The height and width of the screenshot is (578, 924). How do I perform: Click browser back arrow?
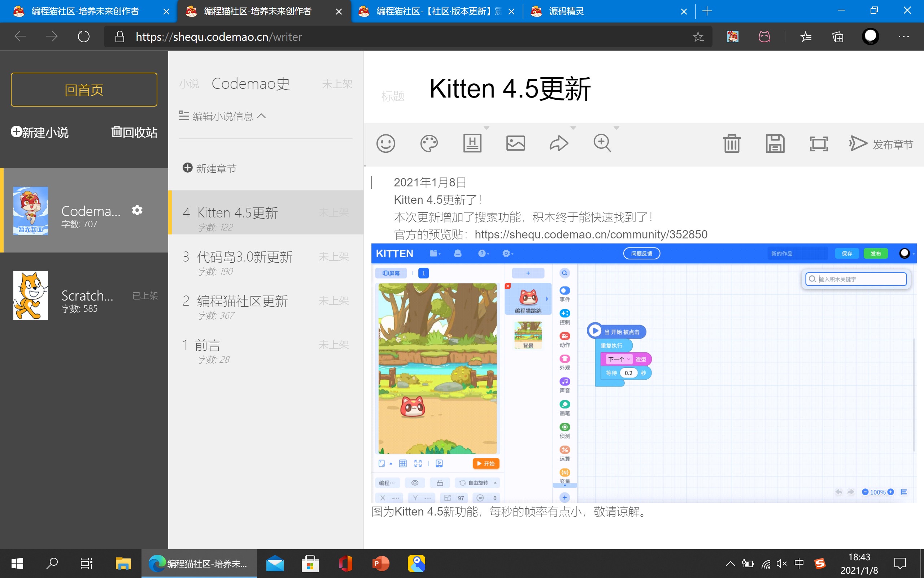[20, 37]
